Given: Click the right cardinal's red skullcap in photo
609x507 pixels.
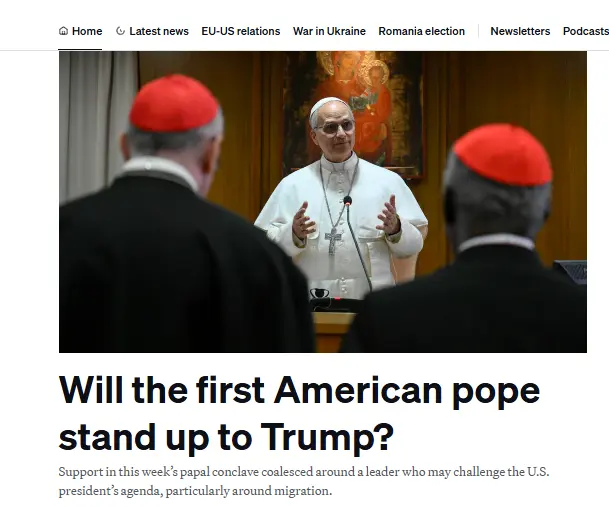Looking at the screenshot, I should (504, 153).
